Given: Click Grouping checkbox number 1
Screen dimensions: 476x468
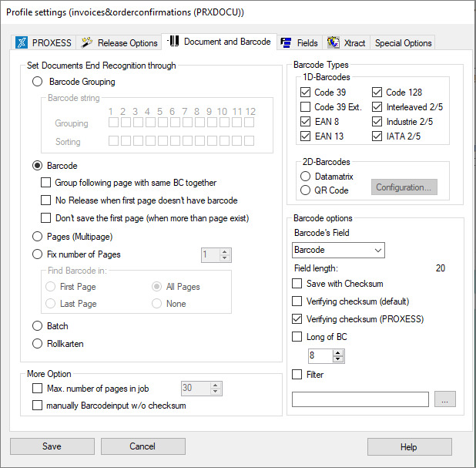Looking at the screenshot, I should [x=113, y=123].
